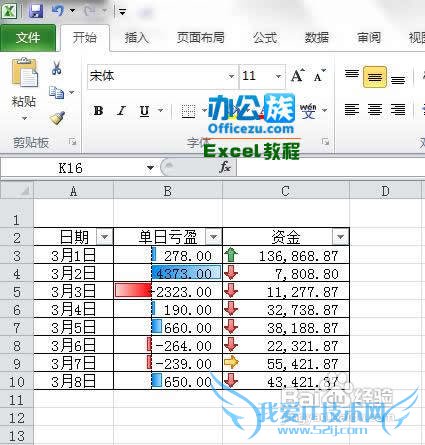Select cell containing 3月1日
Screen dimensions: 425x445
73,255
